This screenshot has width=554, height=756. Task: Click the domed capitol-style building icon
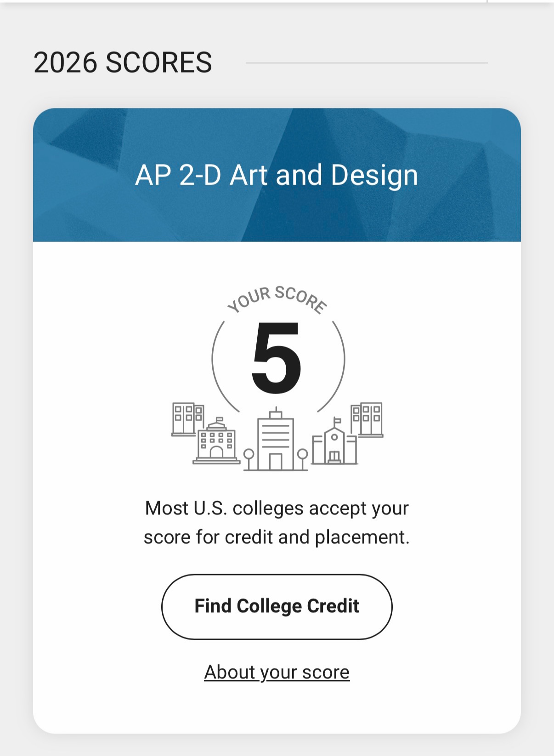[x=216, y=441]
